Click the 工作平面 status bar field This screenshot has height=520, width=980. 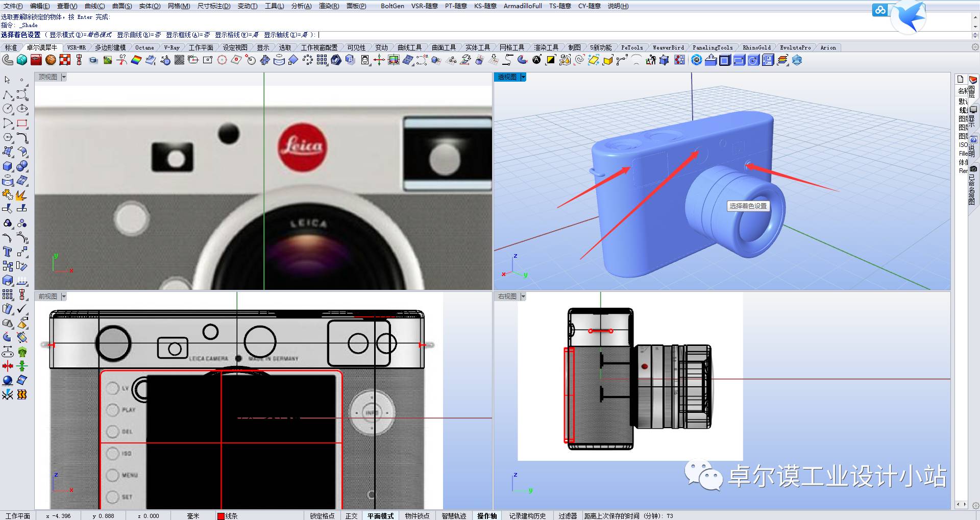tap(18, 516)
